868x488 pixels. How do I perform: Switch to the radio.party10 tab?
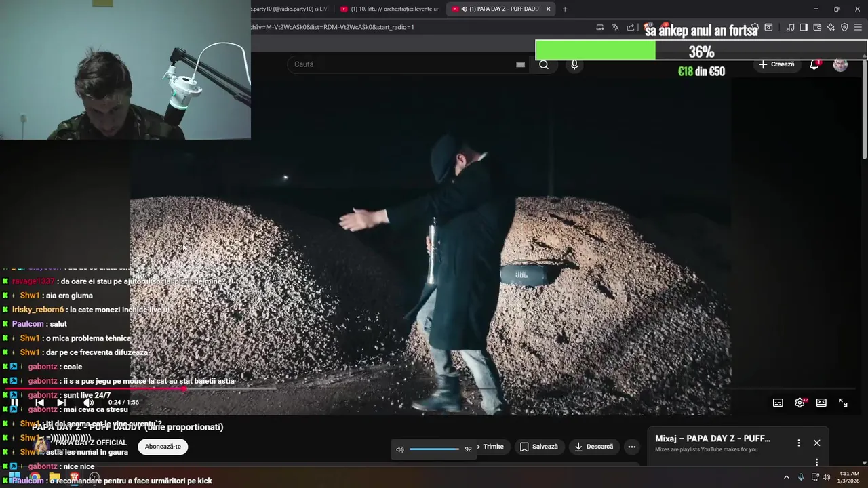[292, 9]
